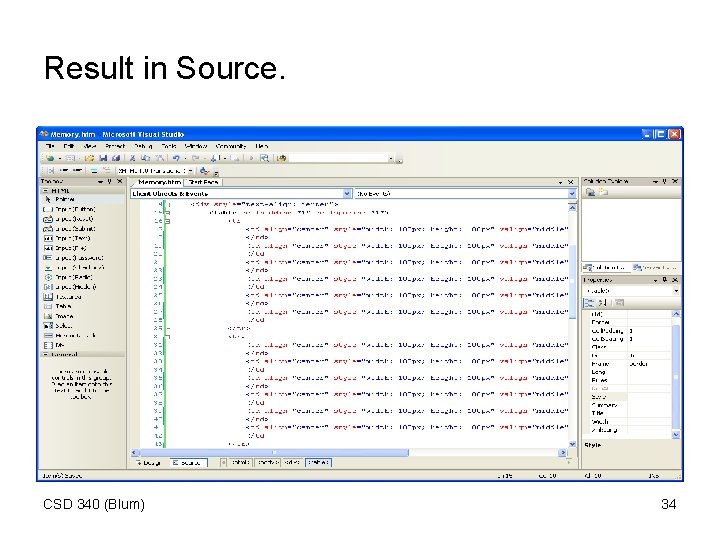Click the New Project toolbar icon
The image size is (720, 540).
49,158
